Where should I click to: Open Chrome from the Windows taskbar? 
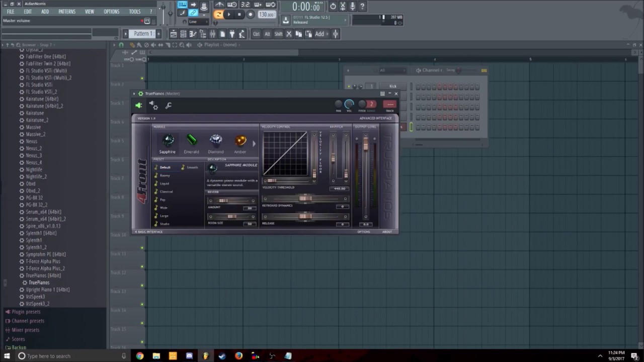(140, 356)
